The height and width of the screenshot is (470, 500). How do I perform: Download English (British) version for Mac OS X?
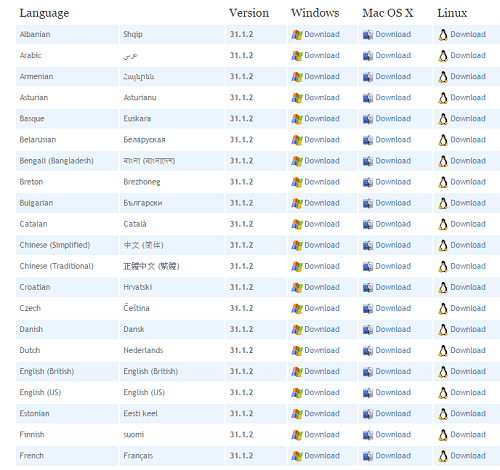[393, 371]
